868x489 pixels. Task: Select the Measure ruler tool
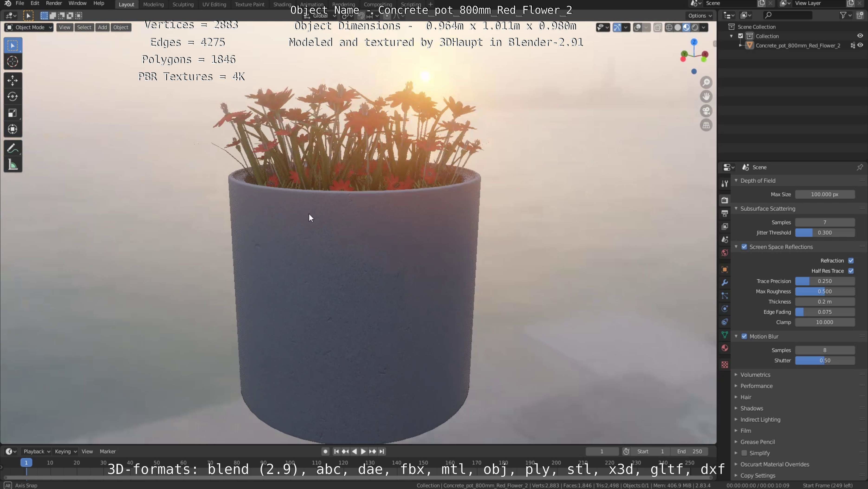point(13,165)
